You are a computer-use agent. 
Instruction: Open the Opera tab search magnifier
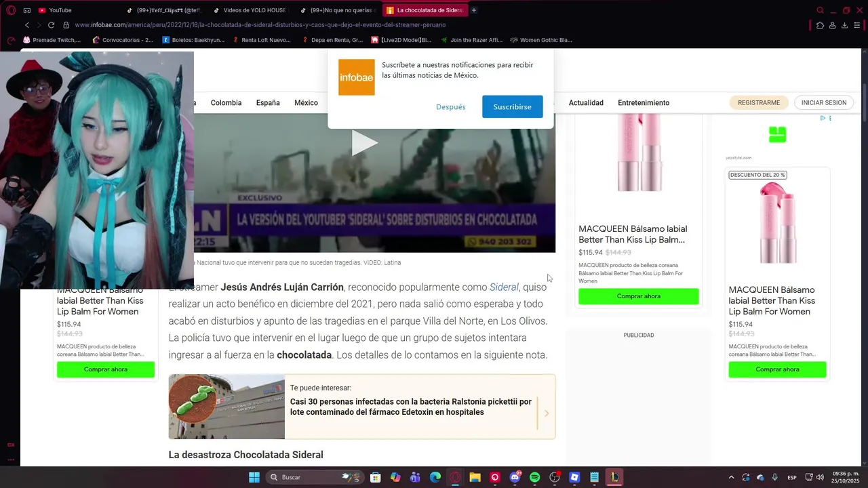click(x=820, y=10)
